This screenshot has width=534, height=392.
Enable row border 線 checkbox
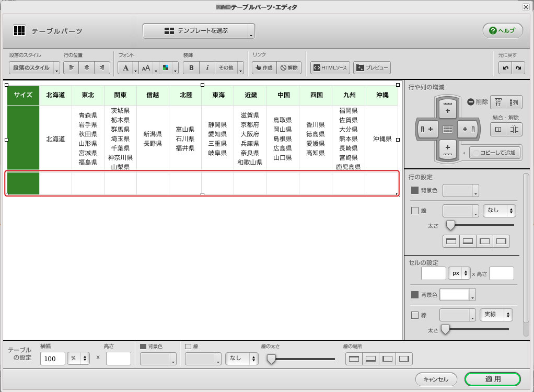(x=414, y=211)
